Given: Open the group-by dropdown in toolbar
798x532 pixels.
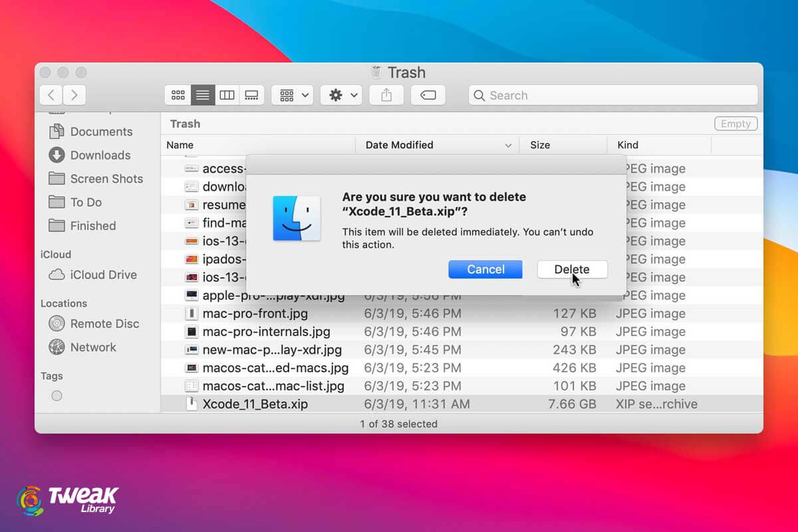Looking at the screenshot, I should (x=293, y=95).
